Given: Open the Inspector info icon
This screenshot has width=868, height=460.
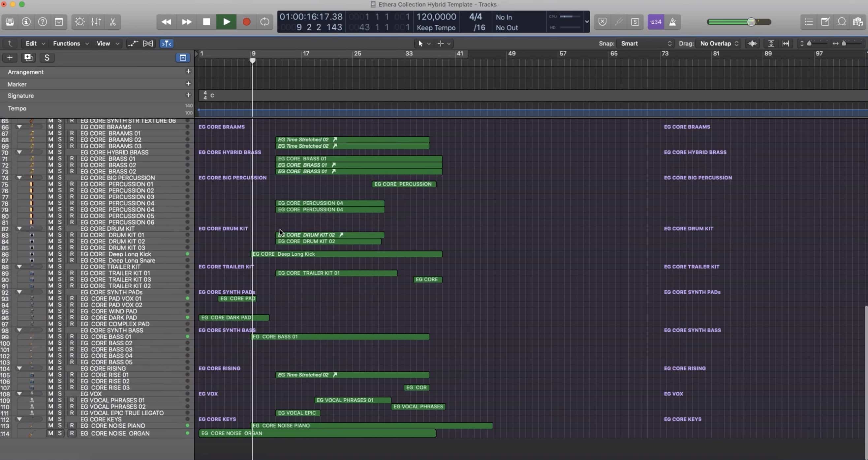Looking at the screenshot, I should click(26, 22).
